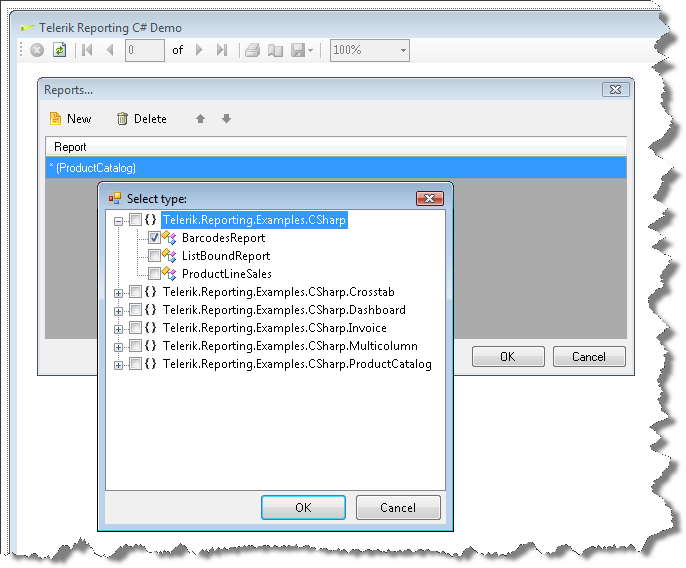Click the stop rendering toolbar icon
Image resolution: width=686 pixels, height=568 pixels.
37,50
